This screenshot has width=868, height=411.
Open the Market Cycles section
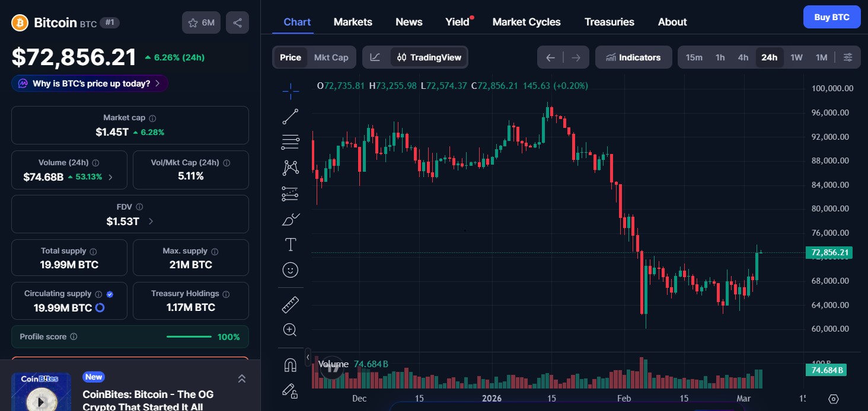(526, 21)
